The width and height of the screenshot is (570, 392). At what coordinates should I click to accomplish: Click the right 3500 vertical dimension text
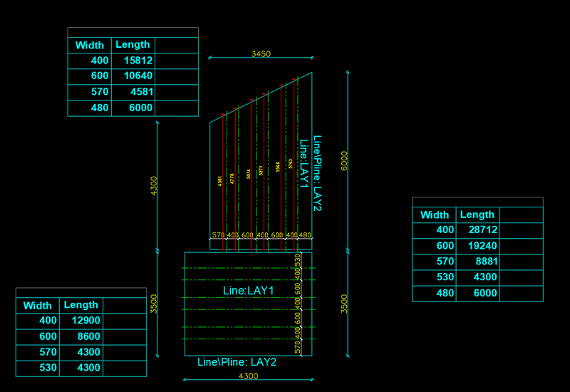[x=344, y=304]
